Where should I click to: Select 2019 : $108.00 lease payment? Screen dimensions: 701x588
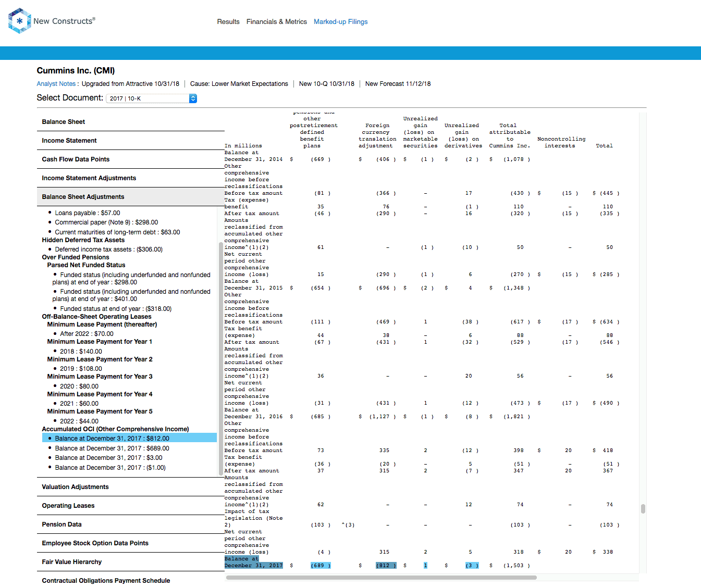coord(81,369)
